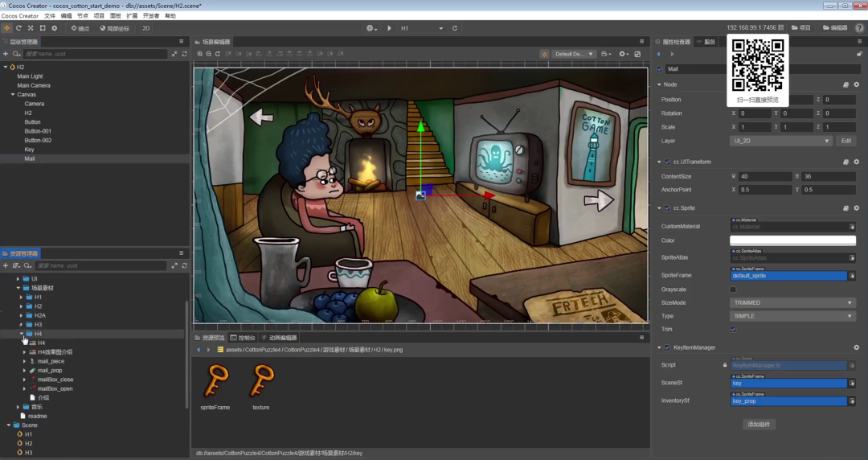Open the Default De... resolution dropdown
868x460 pixels.
click(574, 55)
